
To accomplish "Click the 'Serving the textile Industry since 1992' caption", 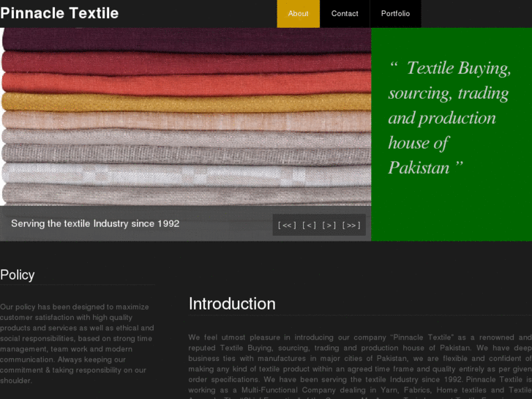I will click(x=95, y=223).
